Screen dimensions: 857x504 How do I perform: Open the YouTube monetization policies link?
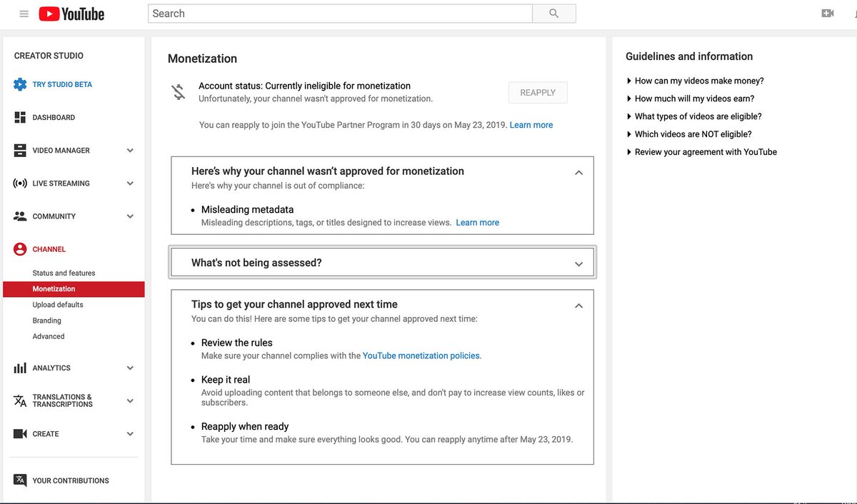(x=421, y=356)
